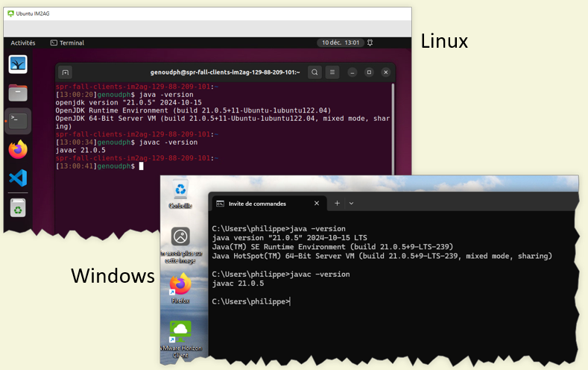588x370 pixels.
Task: Open the Corbeille recycle bin on Windows desktop
Action: [180, 192]
